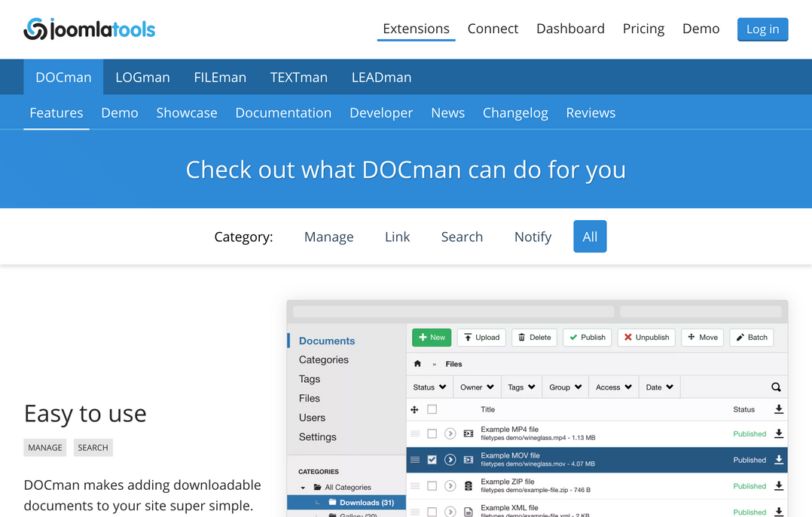Click the video file icon for Example MOV file

[469, 460]
